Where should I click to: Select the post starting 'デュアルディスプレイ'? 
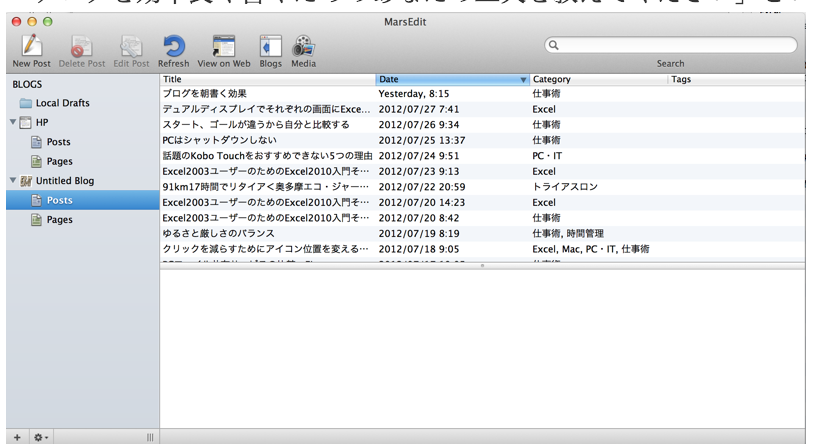click(266, 110)
